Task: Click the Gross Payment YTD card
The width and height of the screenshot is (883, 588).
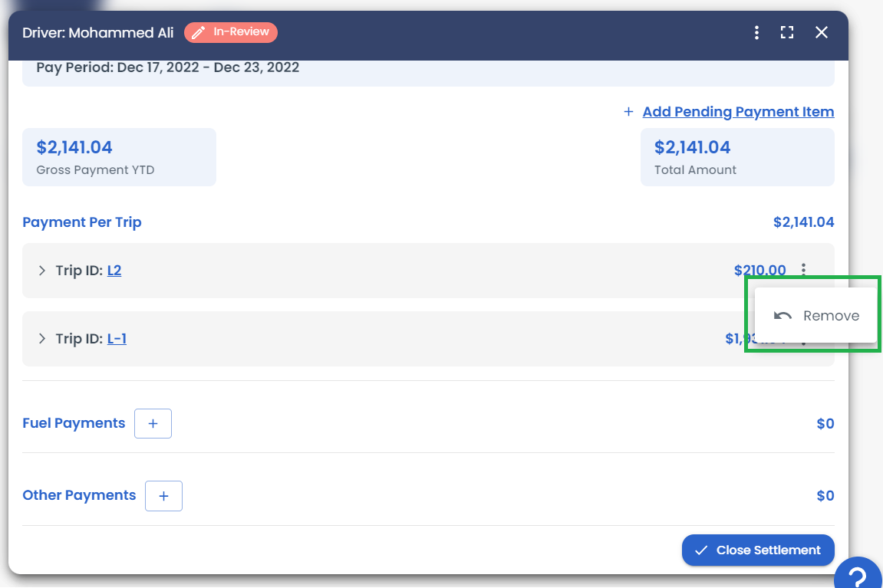Action: (x=119, y=157)
